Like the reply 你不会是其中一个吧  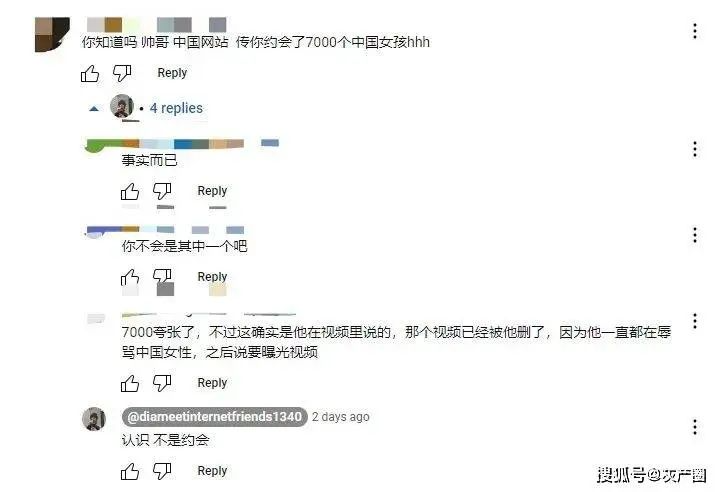click(x=130, y=277)
